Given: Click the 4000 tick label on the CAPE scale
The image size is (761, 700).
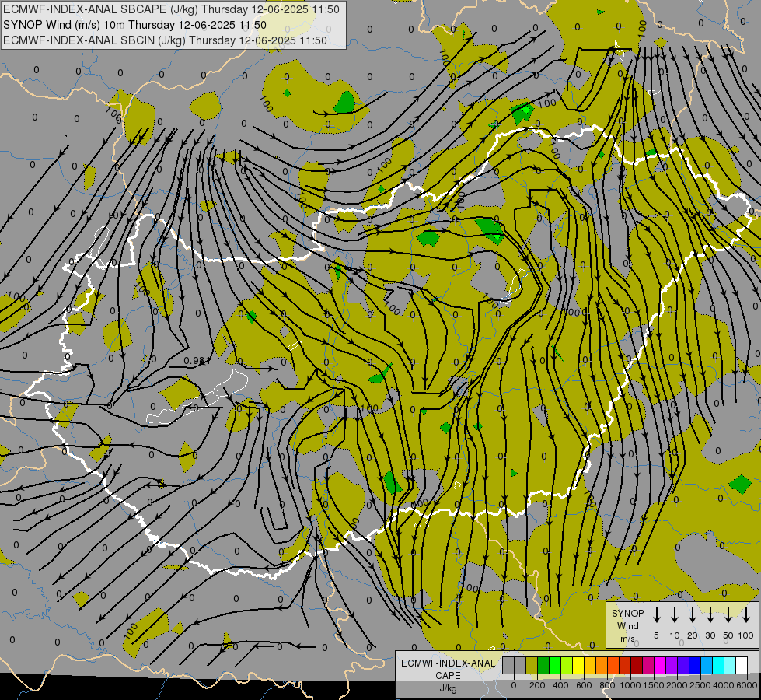Looking at the screenshot, I should [724, 685].
